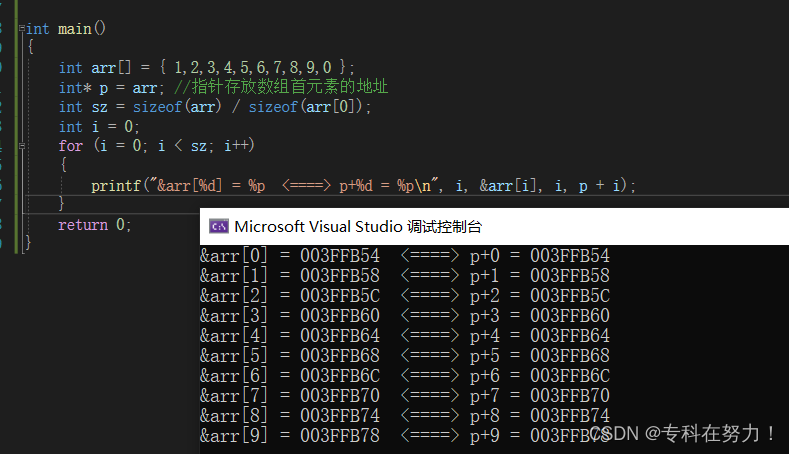The image size is (789, 454).
Task: Click the 'int sz = sizeof(arr)' line
Action: pos(215,107)
